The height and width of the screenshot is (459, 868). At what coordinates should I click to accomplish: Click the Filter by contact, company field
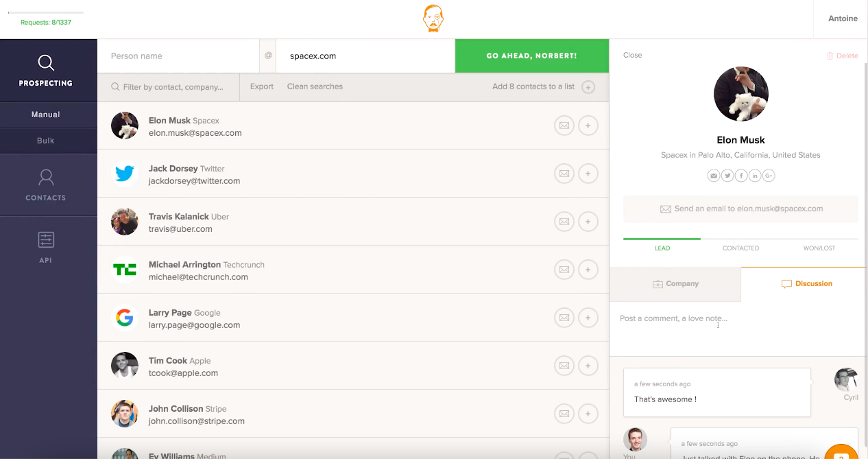[x=169, y=87]
